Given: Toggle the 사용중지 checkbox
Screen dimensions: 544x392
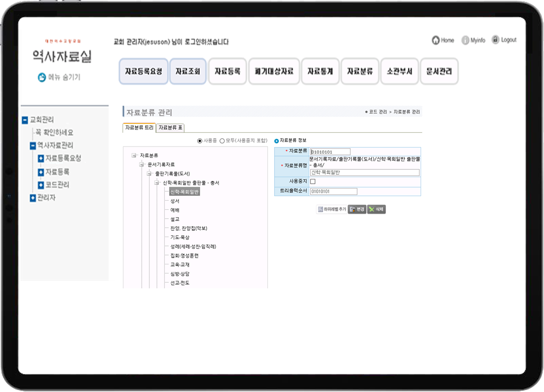Looking at the screenshot, I should tap(313, 181).
